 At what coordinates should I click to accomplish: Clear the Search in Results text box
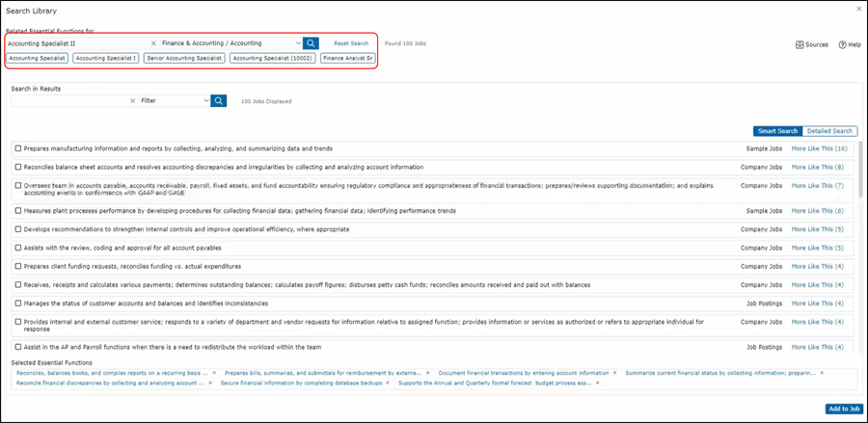tap(132, 100)
